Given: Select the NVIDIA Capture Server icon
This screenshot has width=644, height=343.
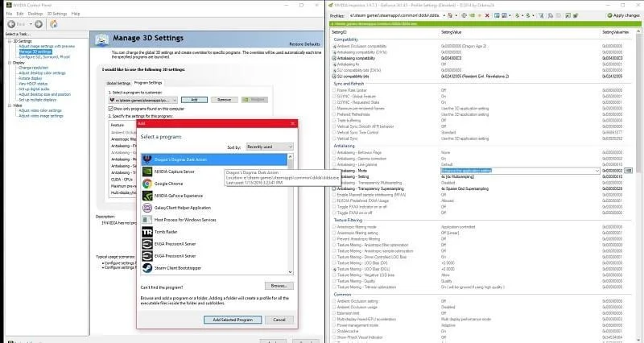Looking at the screenshot, I should 147,171.
